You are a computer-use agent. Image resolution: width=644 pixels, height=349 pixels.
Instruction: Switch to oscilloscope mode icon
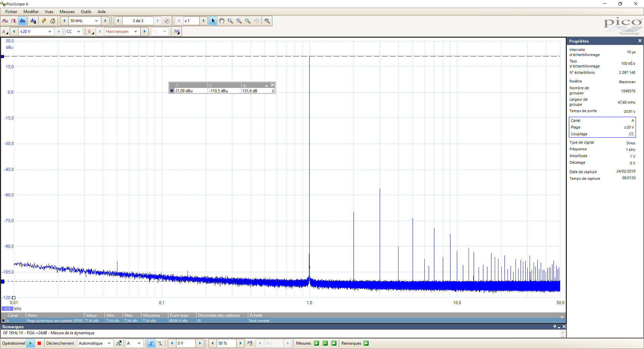(x=5, y=21)
